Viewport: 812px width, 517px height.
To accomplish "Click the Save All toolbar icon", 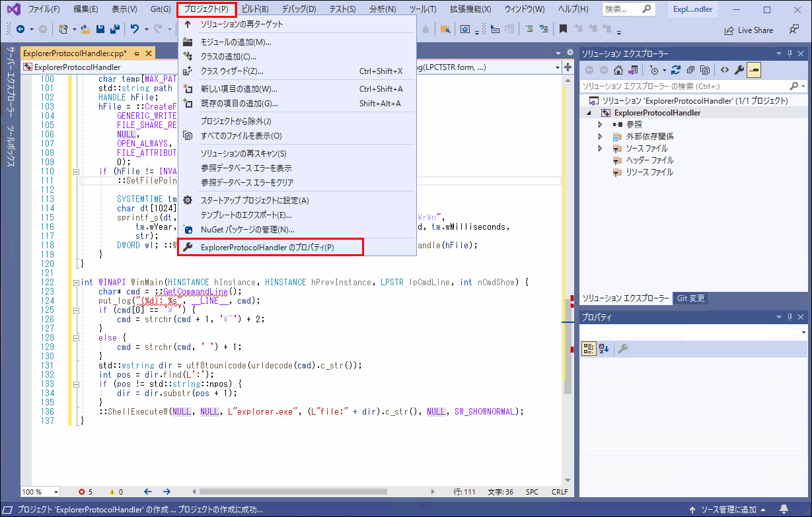I will [114, 29].
